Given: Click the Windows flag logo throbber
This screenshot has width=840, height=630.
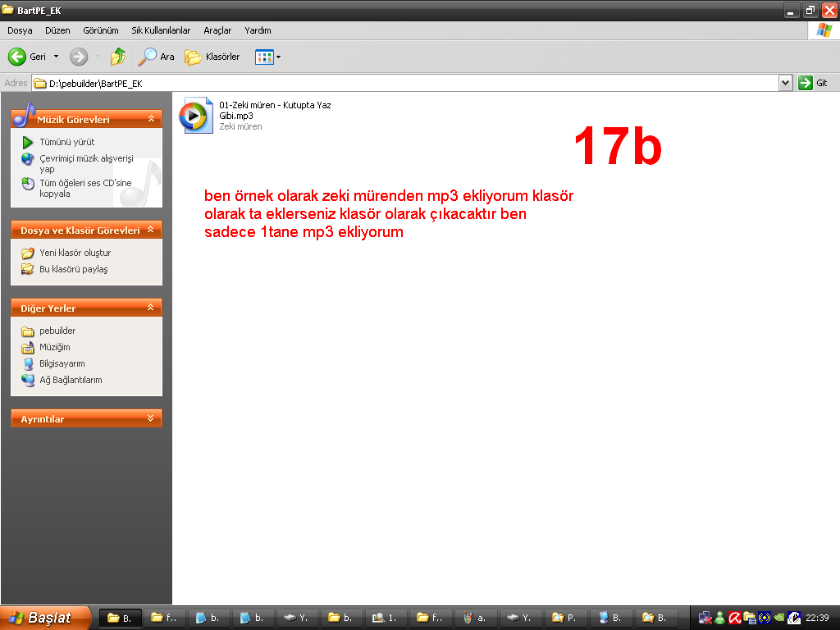Looking at the screenshot, I should pyautogui.click(x=824, y=30).
